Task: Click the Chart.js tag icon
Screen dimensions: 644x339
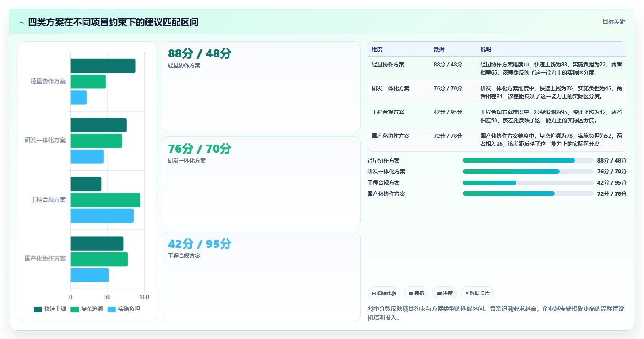Action: [x=374, y=293]
